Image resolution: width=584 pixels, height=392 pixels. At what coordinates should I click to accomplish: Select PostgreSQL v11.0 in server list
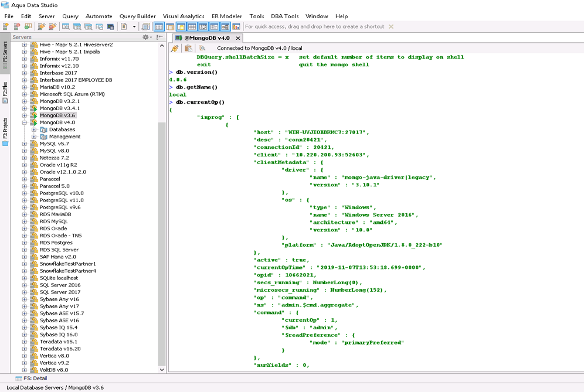61,200
